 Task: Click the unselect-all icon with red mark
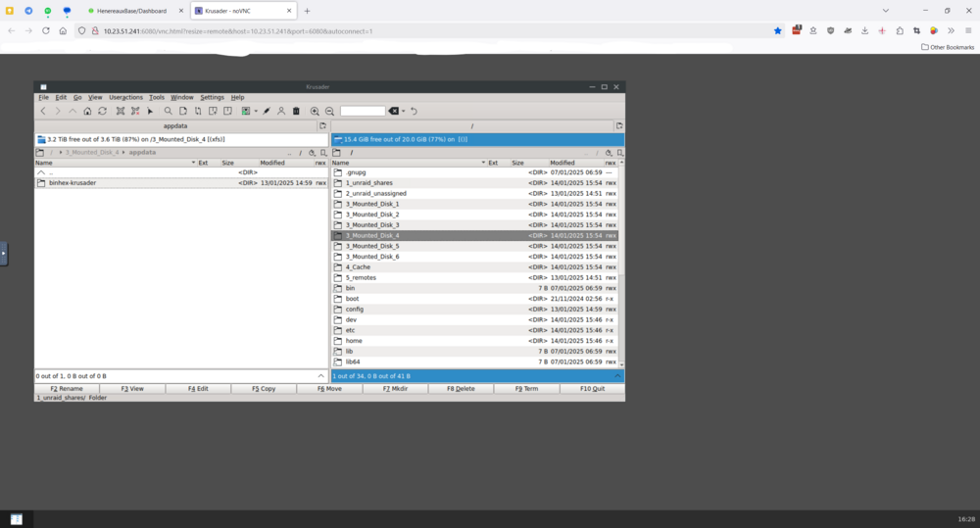pyautogui.click(x=135, y=112)
